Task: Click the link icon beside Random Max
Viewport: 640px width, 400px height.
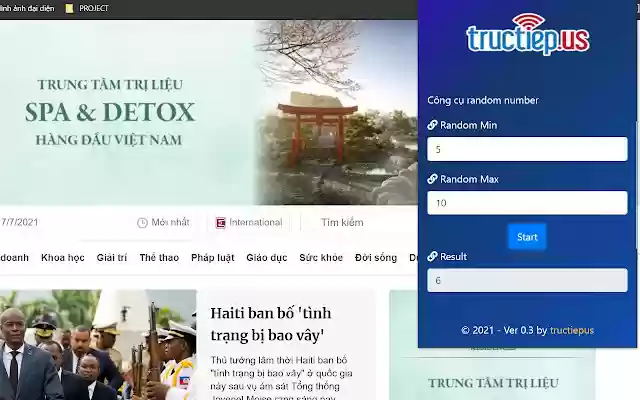Action: [x=432, y=179]
